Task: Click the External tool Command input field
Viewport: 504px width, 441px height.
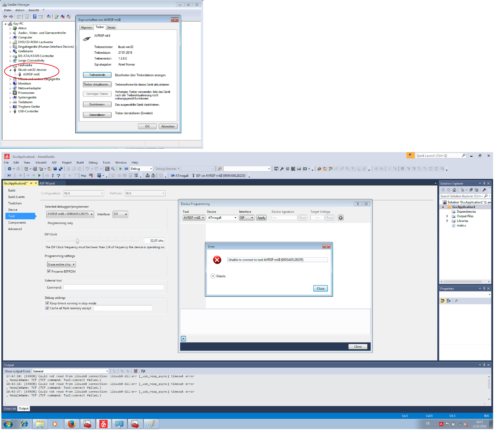Action: point(114,287)
